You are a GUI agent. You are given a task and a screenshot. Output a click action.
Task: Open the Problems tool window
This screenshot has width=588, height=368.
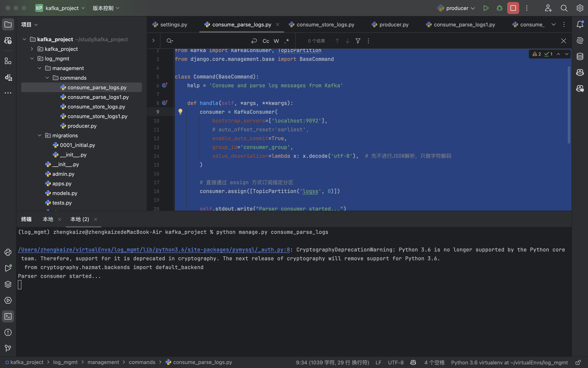[8, 332]
